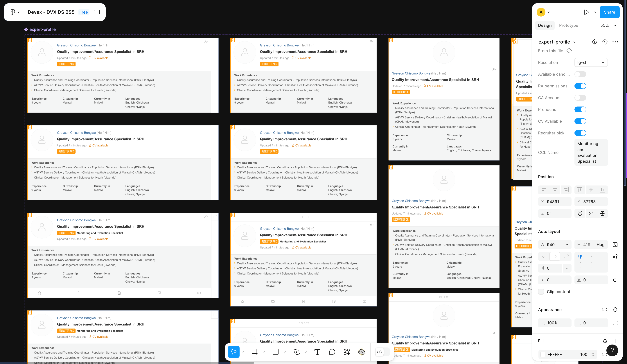Image resolution: width=627 pixels, height=364 pixels.
Task: Click the Free plan badge
Action: [83, 12]
